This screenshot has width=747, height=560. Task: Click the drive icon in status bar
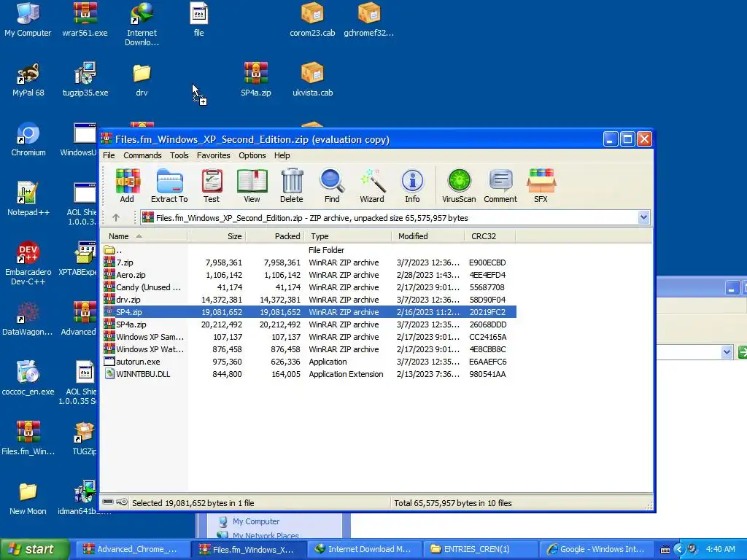click(x=108, y=502)
